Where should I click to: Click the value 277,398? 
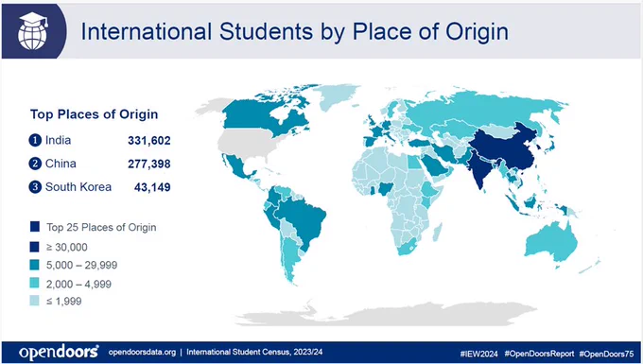coord(148,164)
